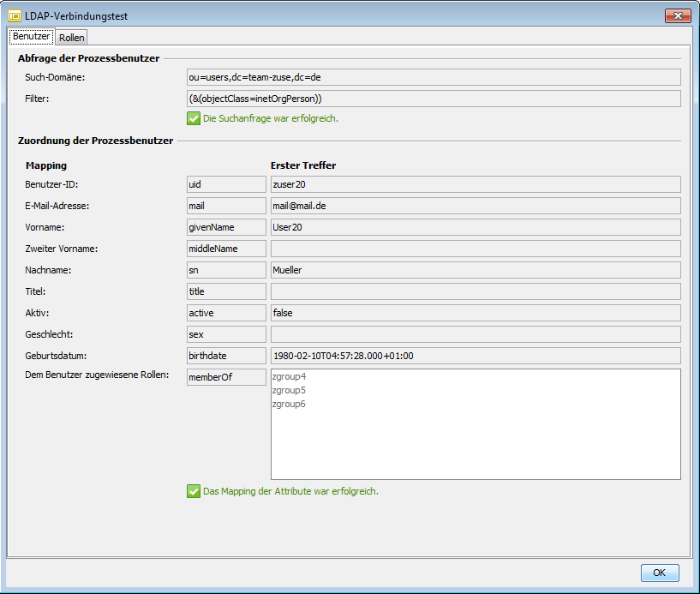This screenshot has height=594, width=700.
Task: Select zgroup4 in the assigned roles list
Action: point(289,376)
